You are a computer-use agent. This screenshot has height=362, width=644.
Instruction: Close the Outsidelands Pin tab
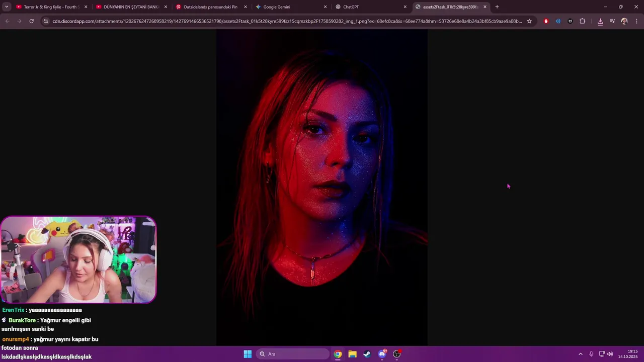tap(246, 7)
